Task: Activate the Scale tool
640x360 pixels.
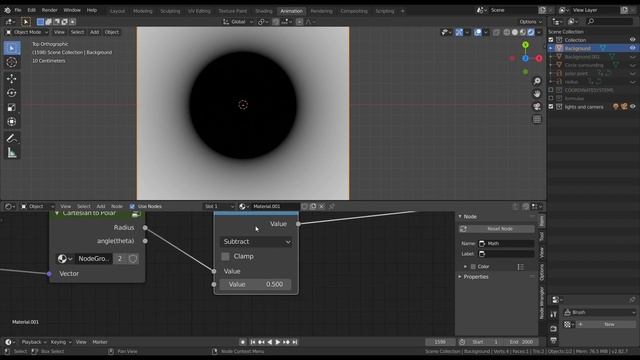Action: click(x=12, y=107)
